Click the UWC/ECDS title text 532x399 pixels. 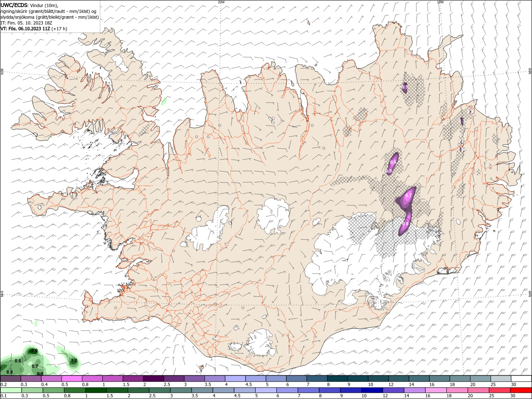[14, 5]
